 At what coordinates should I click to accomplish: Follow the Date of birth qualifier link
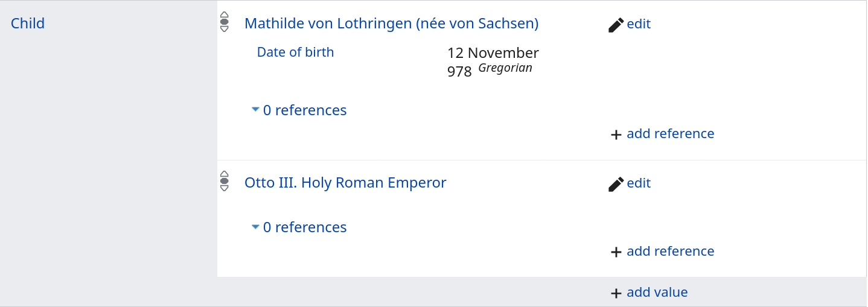(295, 52)
